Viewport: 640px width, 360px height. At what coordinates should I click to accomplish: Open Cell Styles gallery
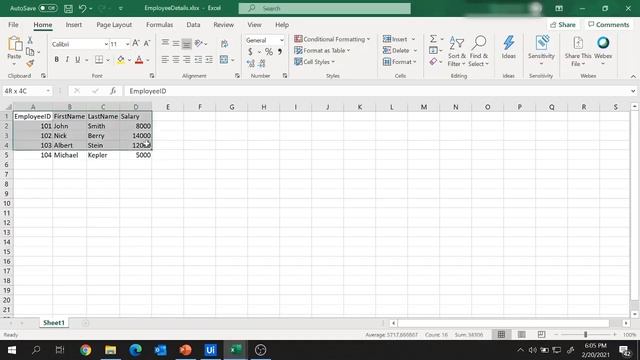point(314,62)
